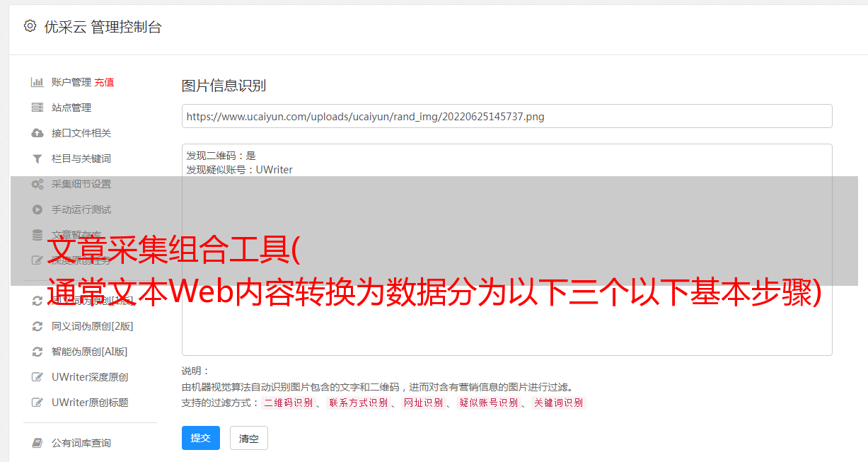Open UWriter深度原创 in the sidebar
The height and width of the screenshot is (462, 868).
[x=90, y=377]
